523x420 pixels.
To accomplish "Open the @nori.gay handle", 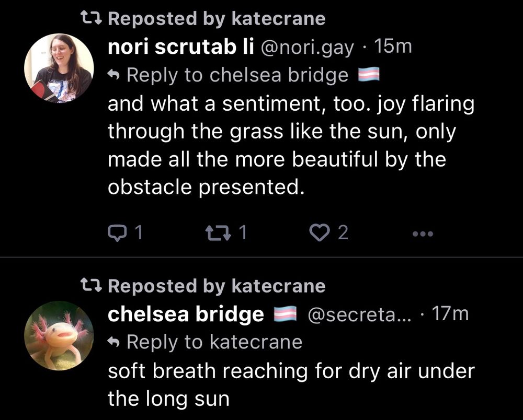I will point(308,46).
